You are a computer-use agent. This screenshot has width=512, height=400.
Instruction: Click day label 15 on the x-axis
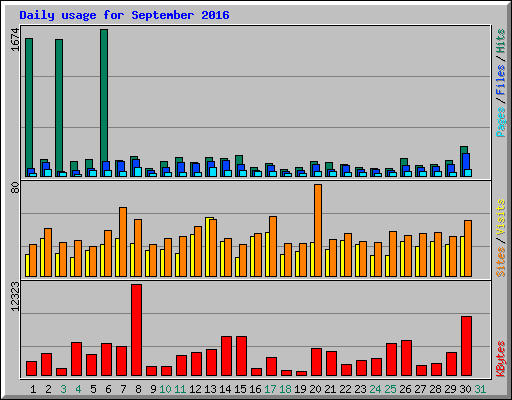pos(240,389)
